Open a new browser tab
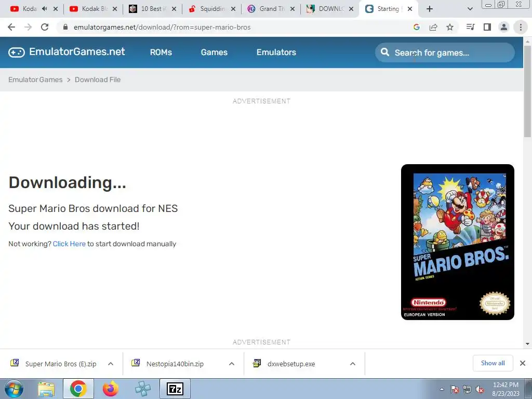 [430, 9]
